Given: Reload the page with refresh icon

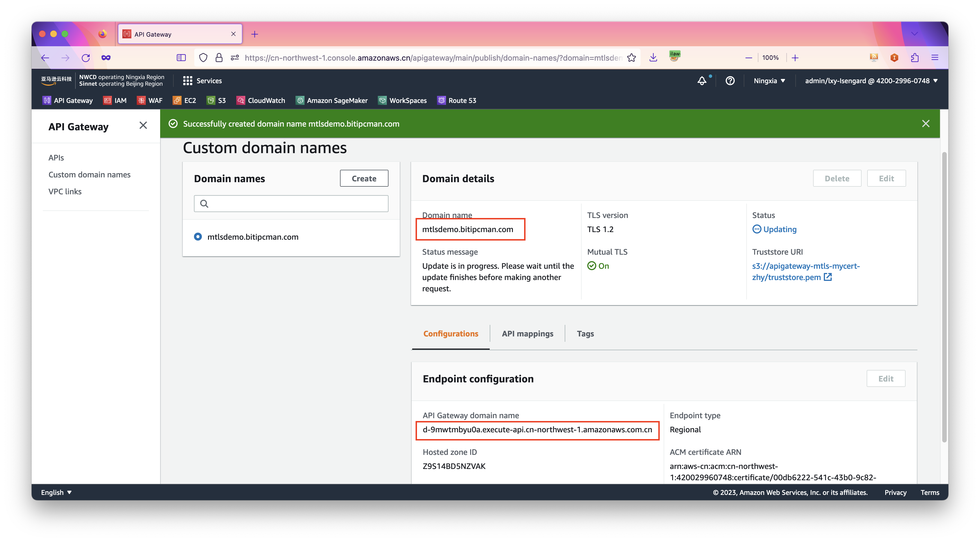Looking at the screenshot, I should 86,58.
